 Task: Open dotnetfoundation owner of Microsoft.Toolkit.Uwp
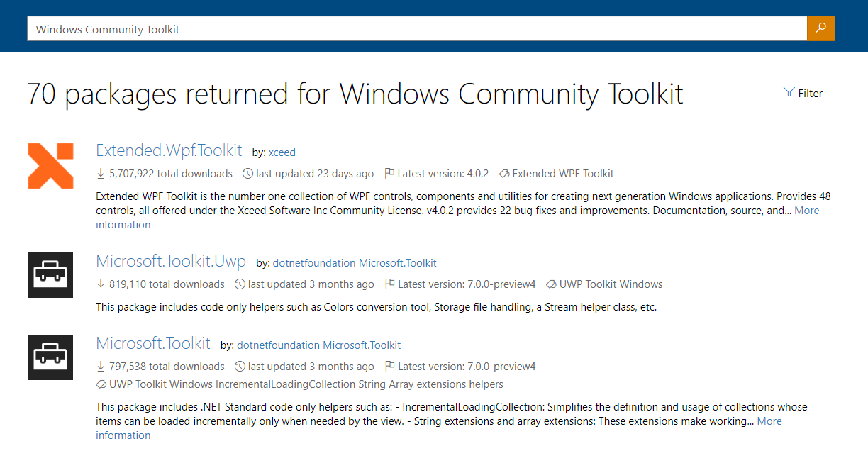point(314,263)
